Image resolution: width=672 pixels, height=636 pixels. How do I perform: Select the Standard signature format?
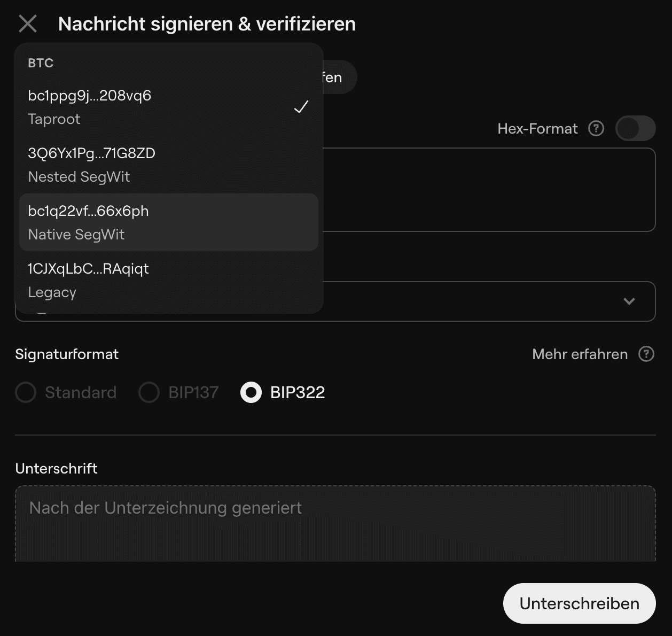(x=66, y=392)
